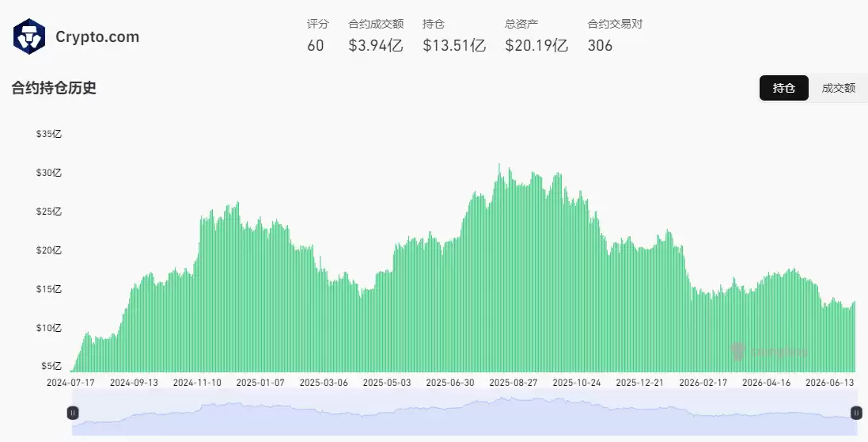Click the 合约交易对 label
Viewport: 868px width, 442px height.
[615, 24]
